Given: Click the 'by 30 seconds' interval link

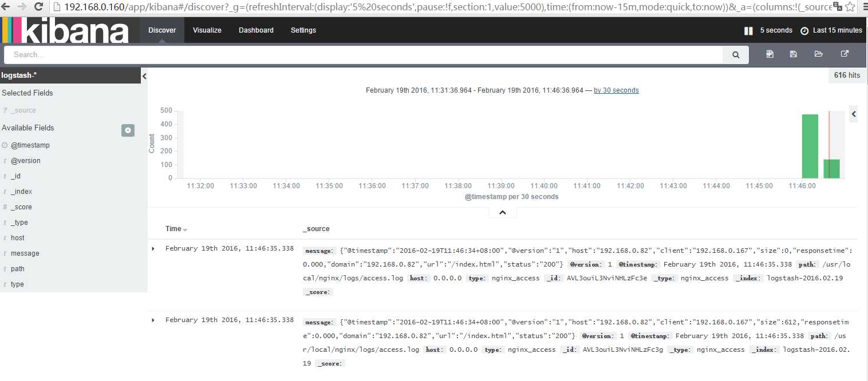Looking at the screenshot, I should click(616, 90).
